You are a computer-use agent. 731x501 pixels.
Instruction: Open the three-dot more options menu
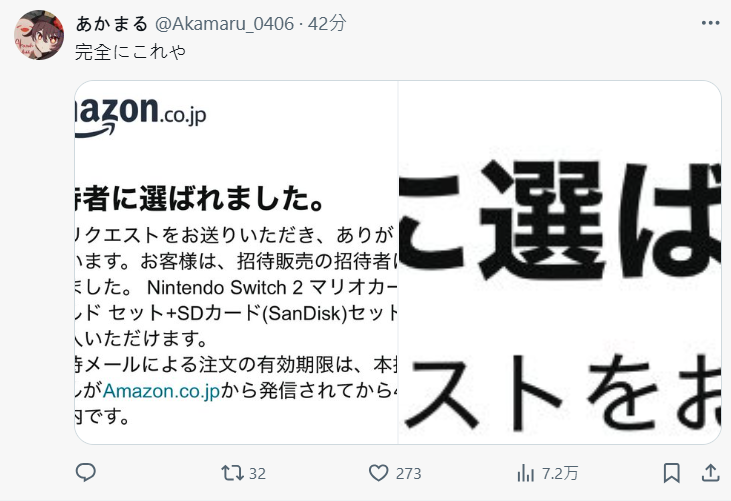click(710, 23)
